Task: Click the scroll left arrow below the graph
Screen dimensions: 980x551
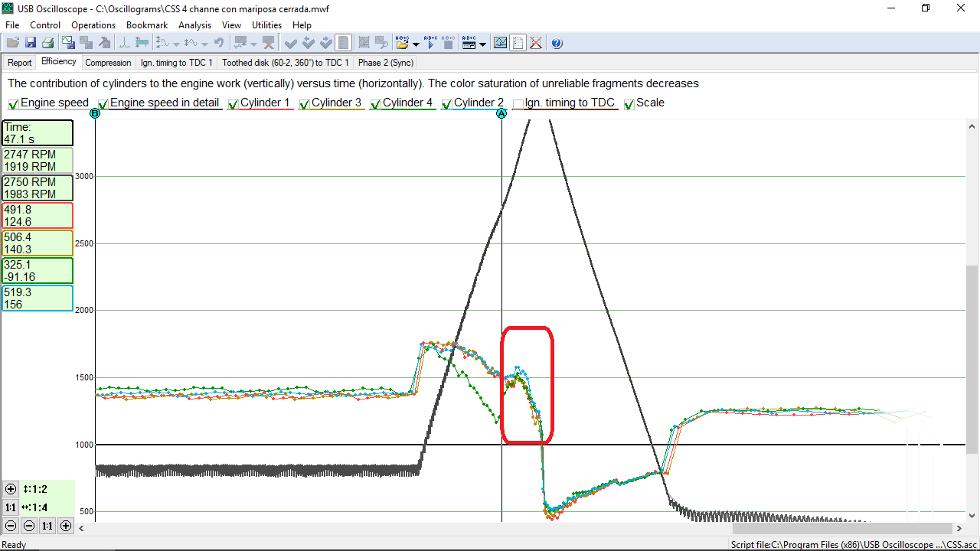Action: 82,528
